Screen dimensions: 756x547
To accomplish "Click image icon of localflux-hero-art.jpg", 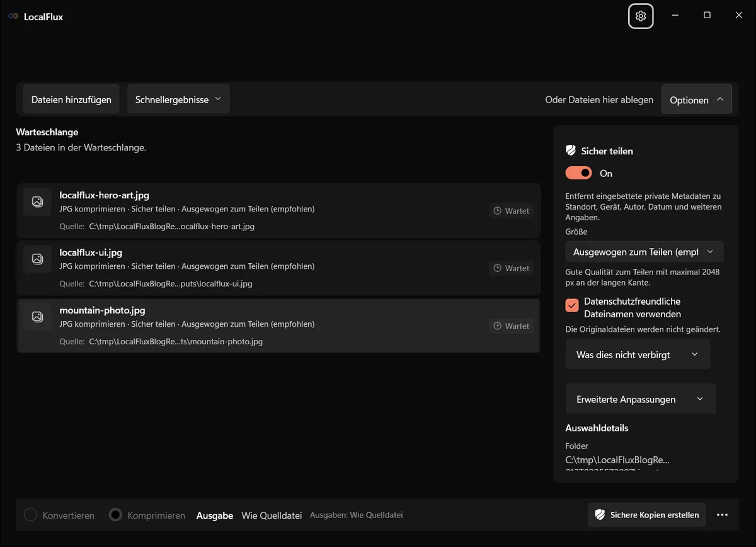I will pyautogui.click(x=37, y=201).
